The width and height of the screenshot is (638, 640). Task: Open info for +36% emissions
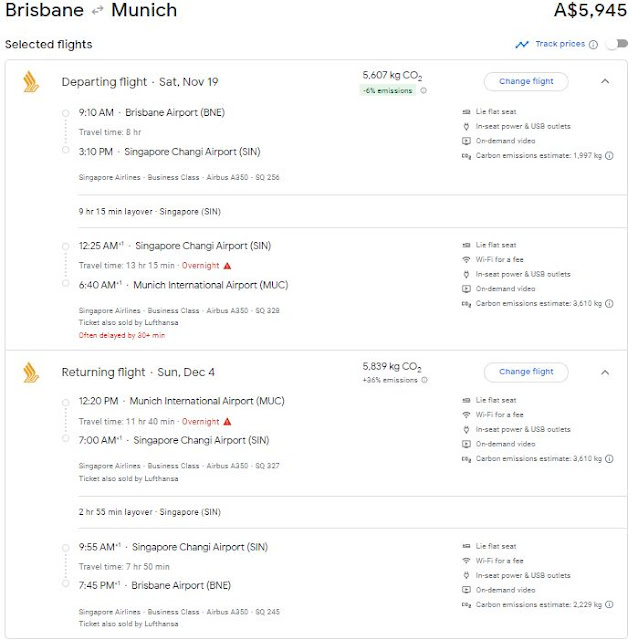425,380
